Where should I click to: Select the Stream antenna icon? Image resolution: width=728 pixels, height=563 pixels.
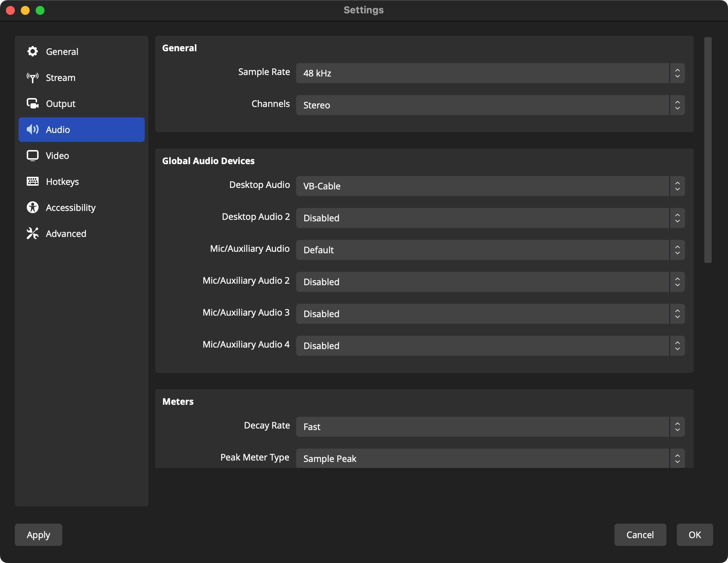click(33, 78)
